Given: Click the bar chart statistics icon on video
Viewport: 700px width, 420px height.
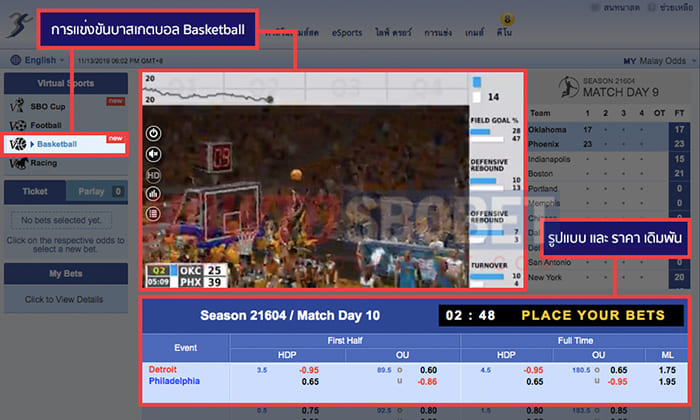Looking at the screenshot, I should click(x=153, y=194).
